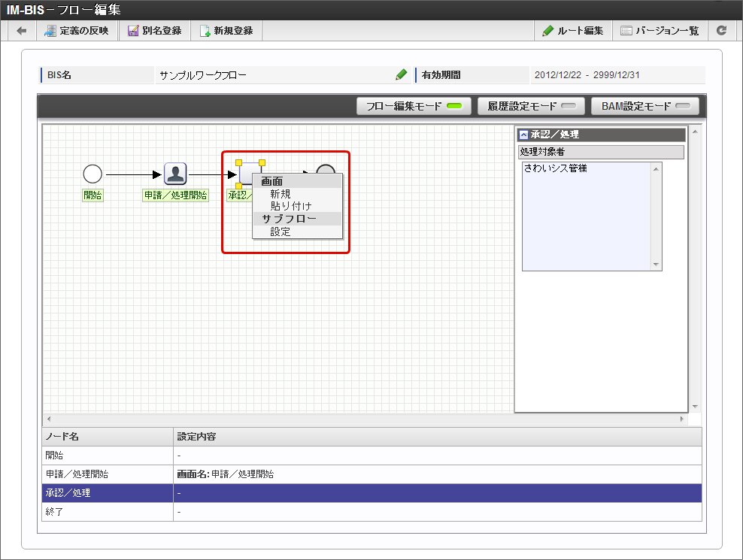This screenshot has width=743, height=560.
Task: Choose 新規 under 画面 in the context menu
Action: click(x=280, y=194)
